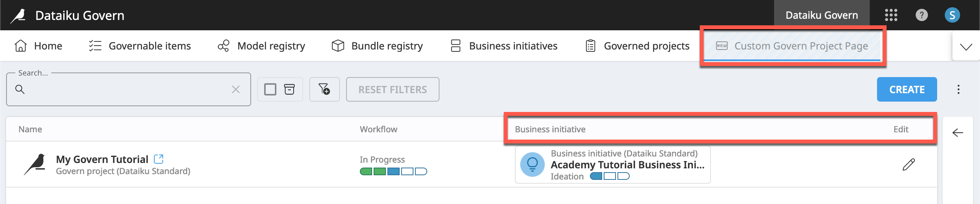Viewport: 980px width, 204px height.
Task: Clear the search field with X
Action: (x=236, y=89)
